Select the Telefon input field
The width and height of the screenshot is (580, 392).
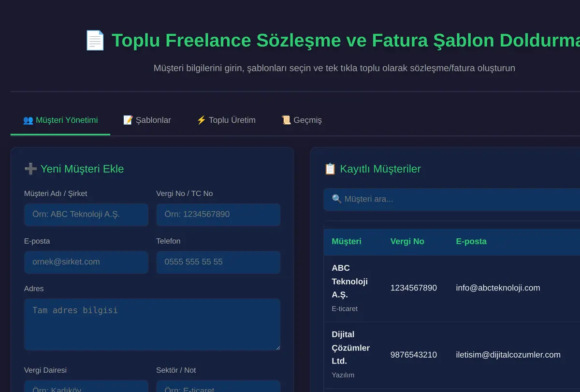coord(218,262)
